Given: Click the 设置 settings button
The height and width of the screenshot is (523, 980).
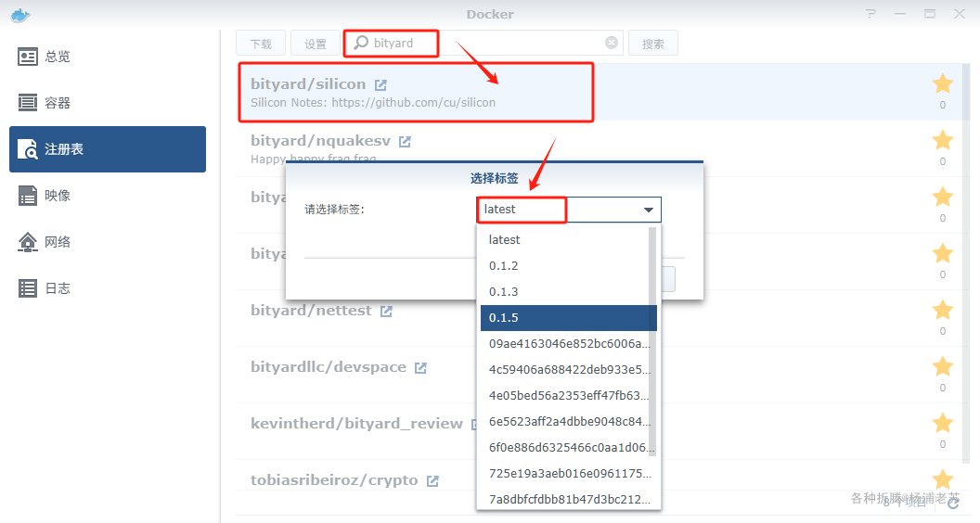Looking at the screenshot, I should [315, 43].
